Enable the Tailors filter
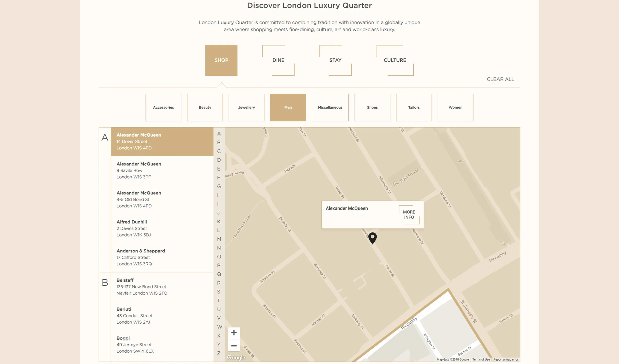 (x=414, y=107)
